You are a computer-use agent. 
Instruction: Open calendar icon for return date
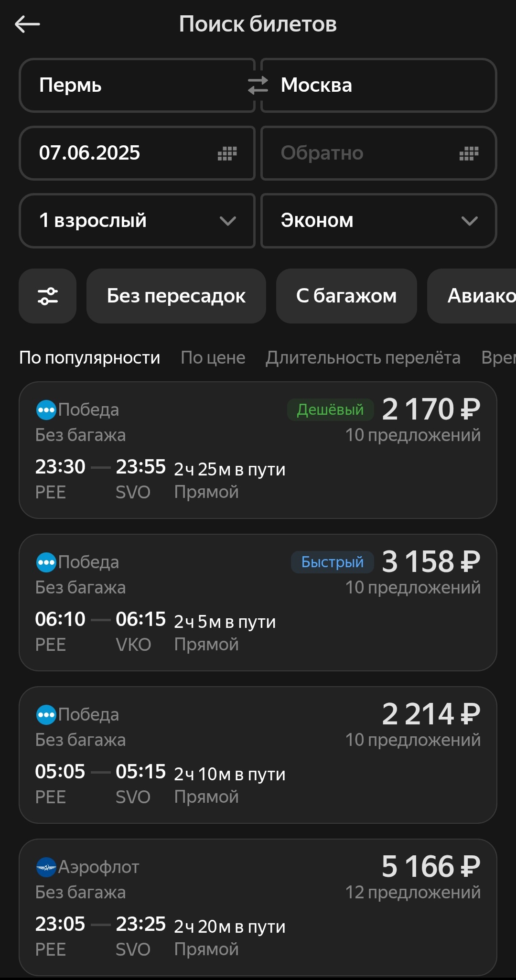(x=469, y=153)
